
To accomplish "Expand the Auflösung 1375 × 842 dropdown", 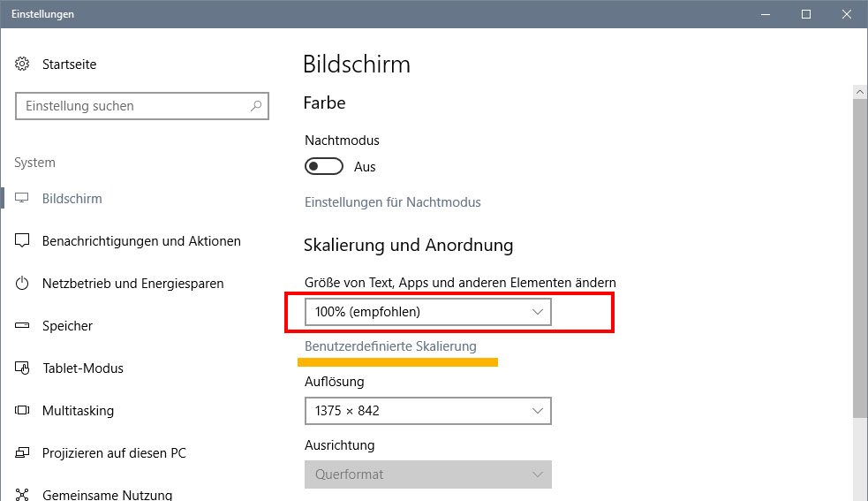I will [427, 411].
